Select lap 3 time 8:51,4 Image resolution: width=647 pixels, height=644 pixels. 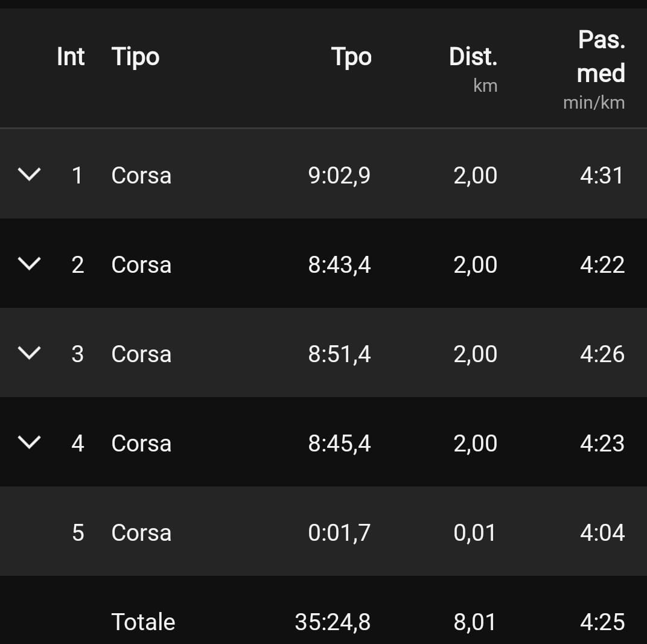point(339,354)
